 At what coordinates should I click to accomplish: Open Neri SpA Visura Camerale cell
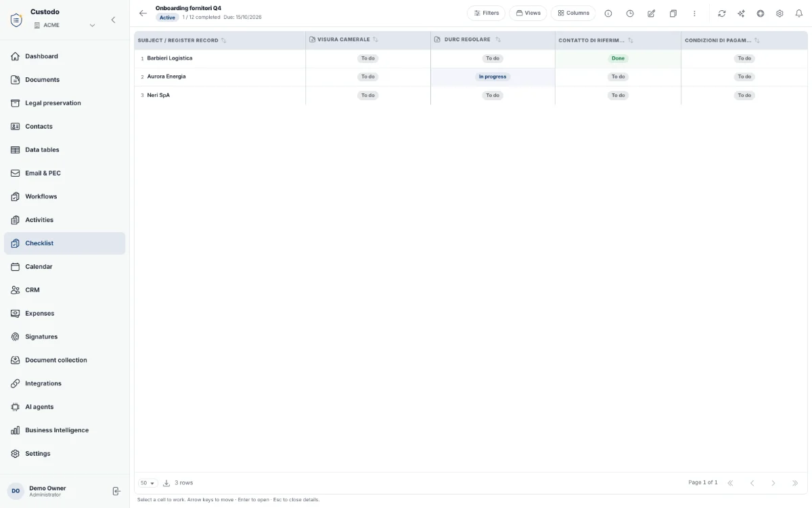click(x=368, y=96)
